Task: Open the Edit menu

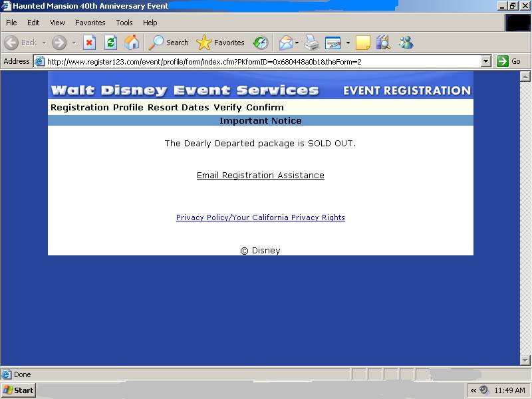Action: [x=33, y=23]
